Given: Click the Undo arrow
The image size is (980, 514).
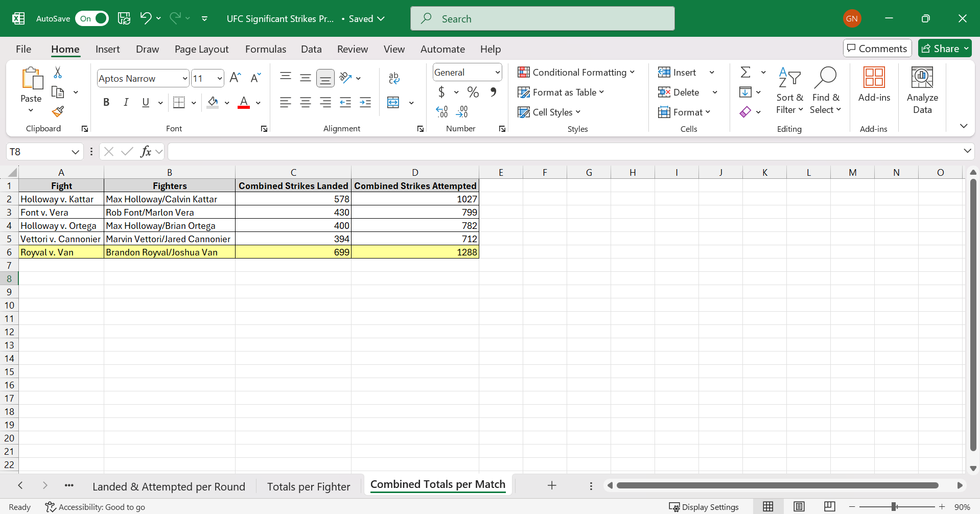Looking at the screenshot, I should [146, 18].
